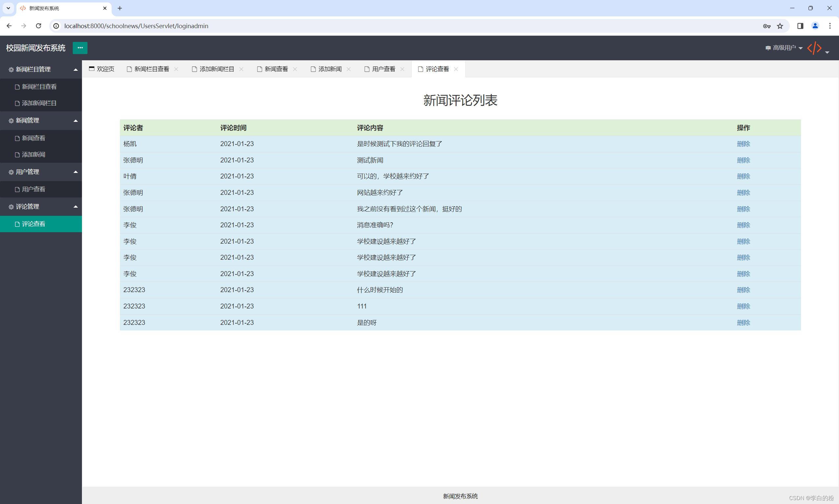Open the 高级用户 dropdown menu

coord(784,48)
